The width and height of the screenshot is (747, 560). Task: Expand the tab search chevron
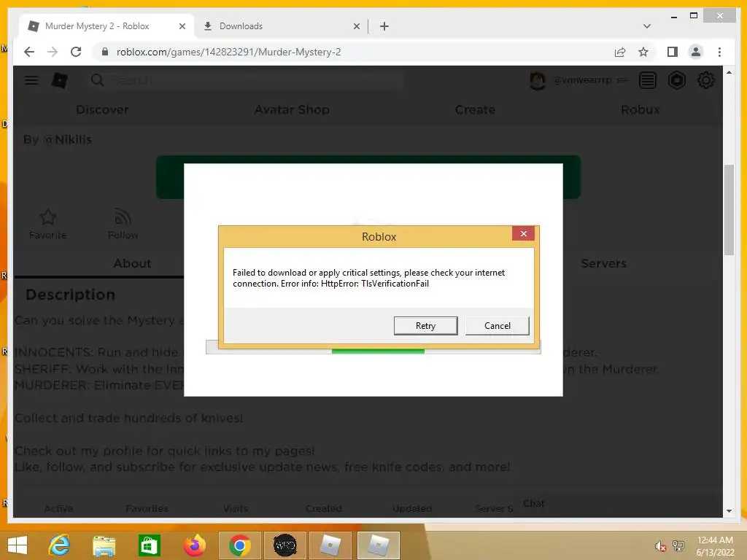coord(646,26)
